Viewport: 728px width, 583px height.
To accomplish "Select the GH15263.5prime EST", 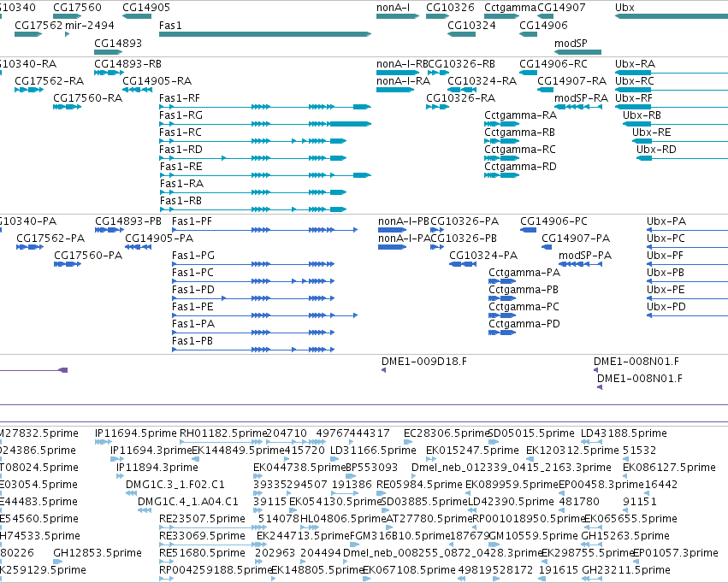I will pyautogui.click(x=592, y=545).
